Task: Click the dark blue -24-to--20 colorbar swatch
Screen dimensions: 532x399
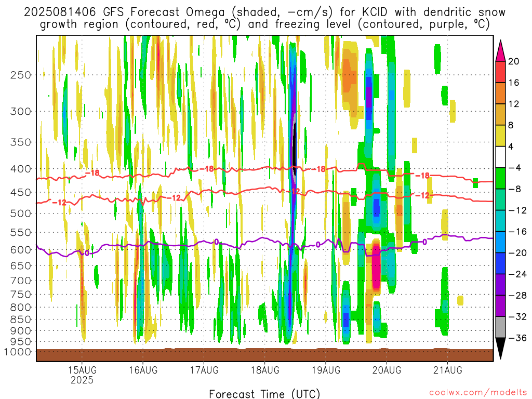Action: click(500, 263)
